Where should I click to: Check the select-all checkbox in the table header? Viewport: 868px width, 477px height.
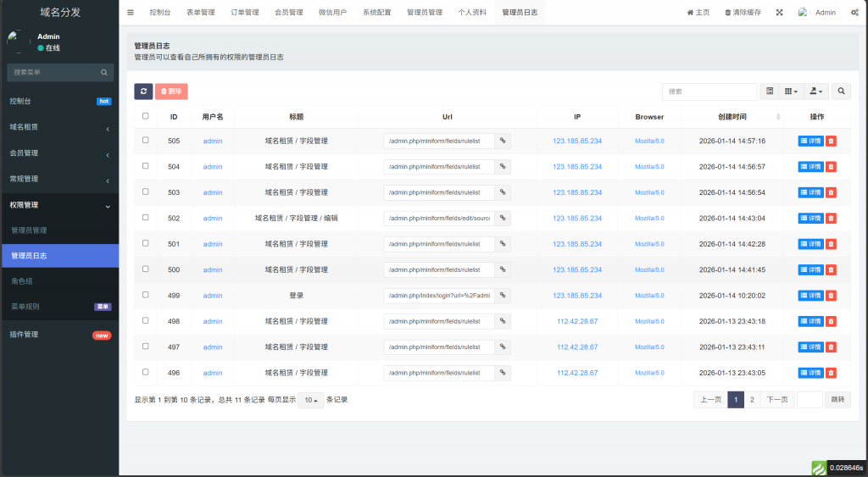coord(146,116)
